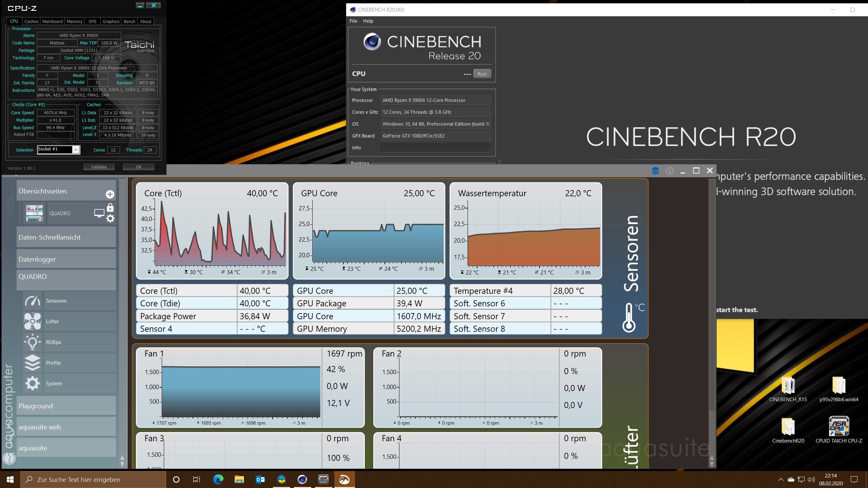This screenshot has width=868, height=488.
Task: Open p95v298b6.win64 folder on desktop
Action: [x=839, y=389]
